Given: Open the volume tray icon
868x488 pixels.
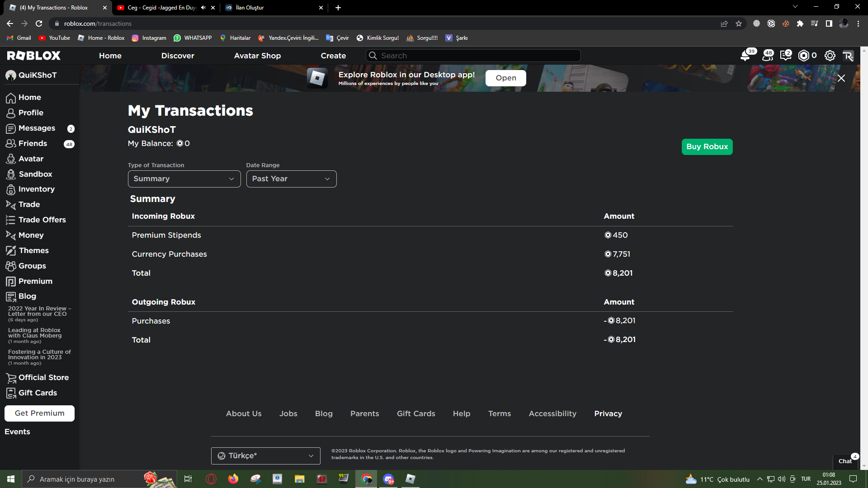Looking at the screenshot, I should click(782, 479).
